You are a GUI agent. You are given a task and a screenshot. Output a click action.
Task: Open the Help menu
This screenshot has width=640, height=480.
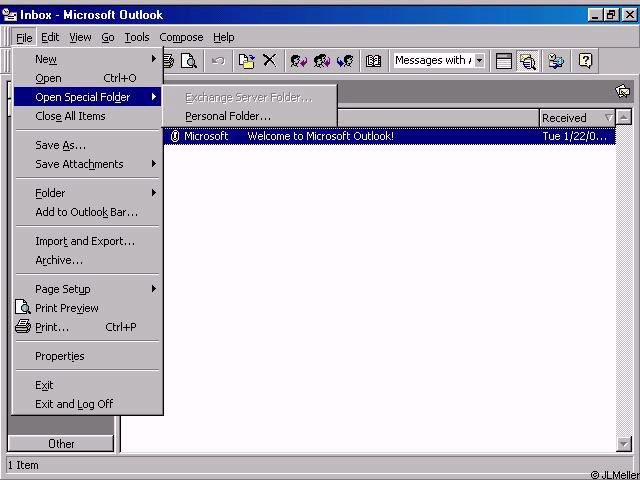[x=224, y=38]
